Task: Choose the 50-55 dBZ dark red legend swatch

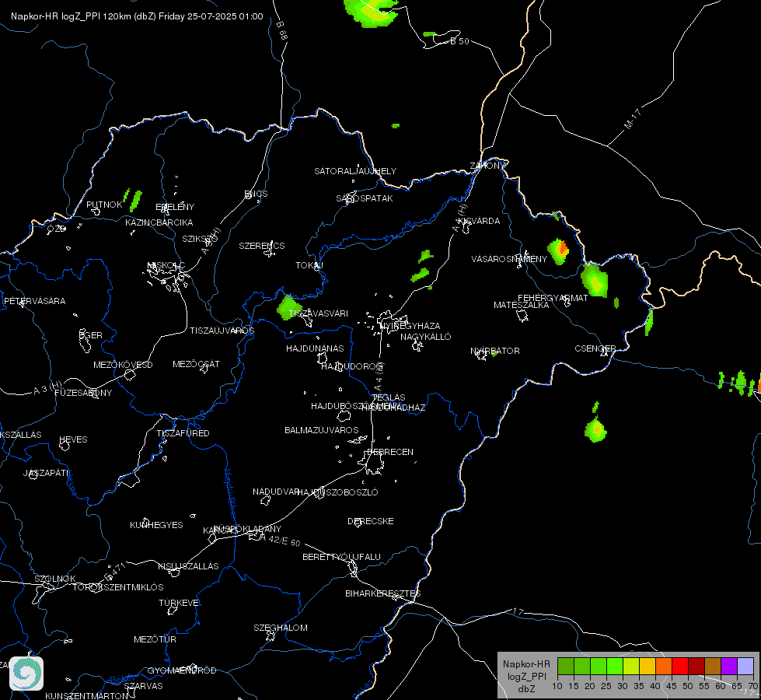Action: pyautogui.click(x=696, y=666)
